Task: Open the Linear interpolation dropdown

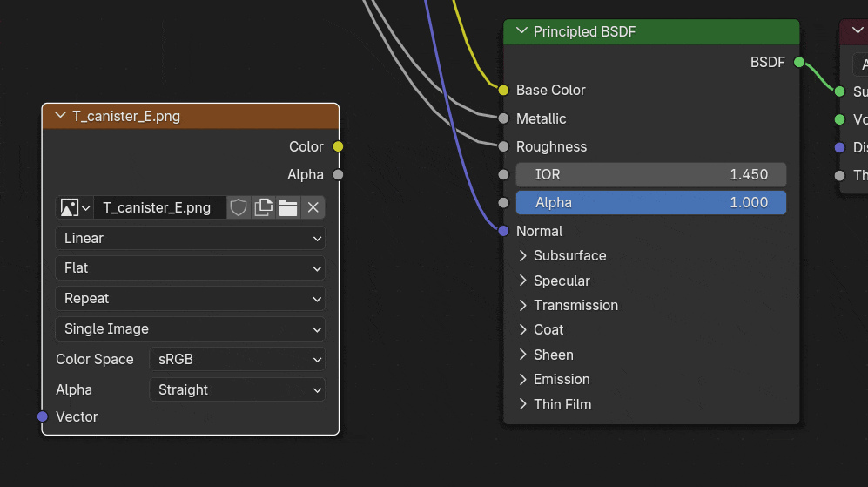Action: (x=190, y=238)
